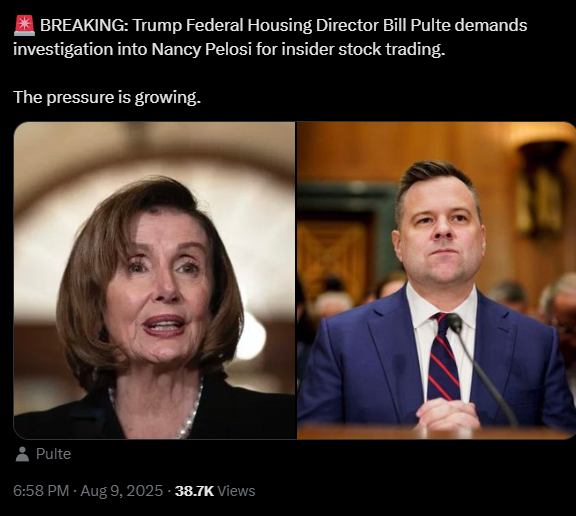Viewport: 576px width, 516px height.
Task: Open the left photo of the woman
Action: (x=155, y=280)
